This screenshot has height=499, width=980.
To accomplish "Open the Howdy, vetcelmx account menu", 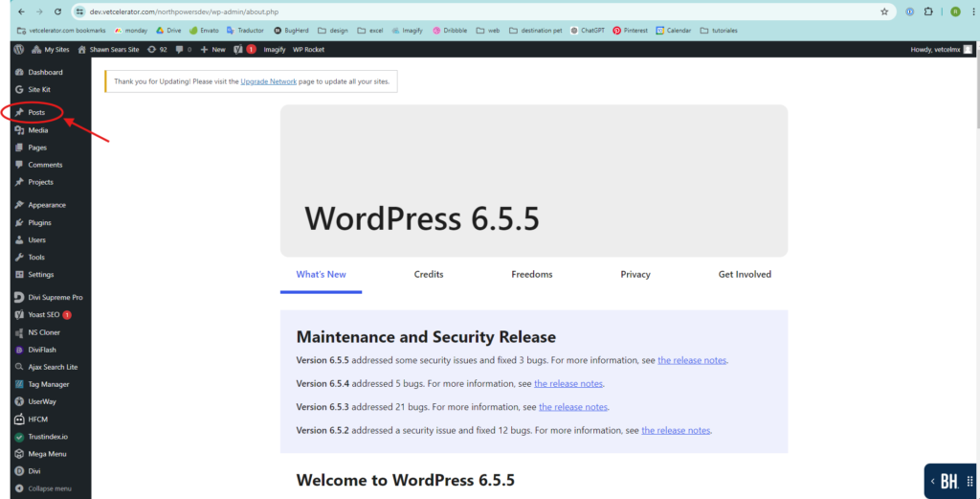I will [941, 49].
